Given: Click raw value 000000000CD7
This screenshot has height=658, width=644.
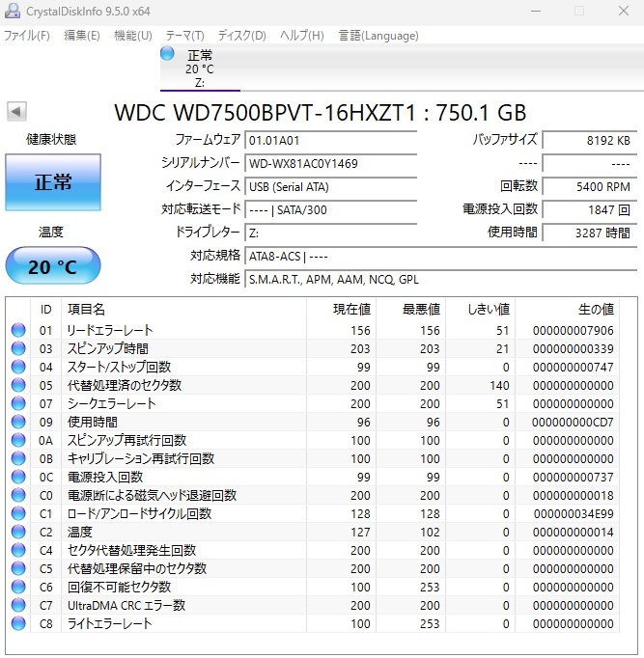Looking at the screenshot, I should pos(573,423).
